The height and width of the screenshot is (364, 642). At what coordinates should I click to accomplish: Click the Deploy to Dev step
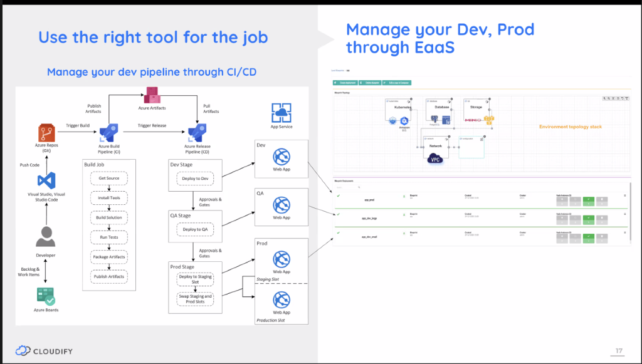point(196,179)
